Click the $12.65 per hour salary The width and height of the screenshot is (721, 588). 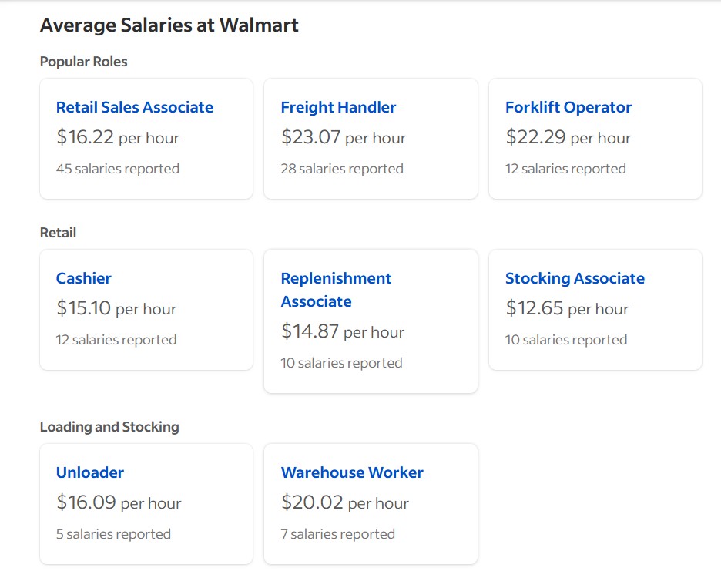pyautogui.click(x=567, y=309)
